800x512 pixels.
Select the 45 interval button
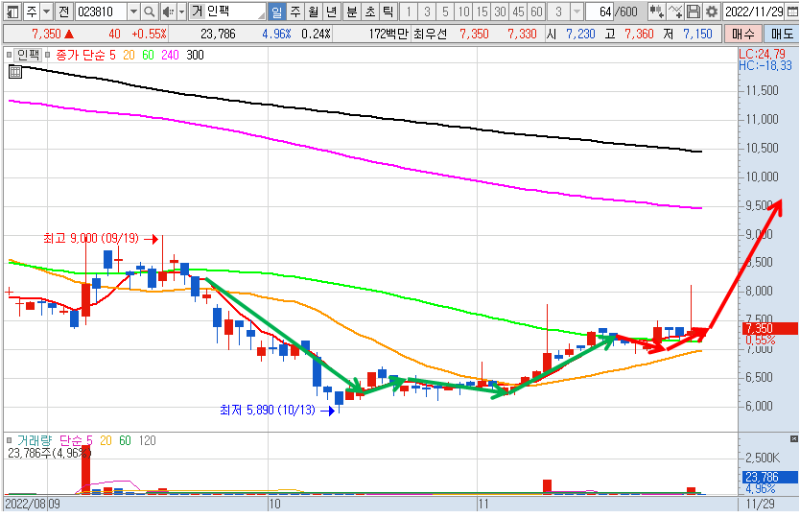(518, 11)
